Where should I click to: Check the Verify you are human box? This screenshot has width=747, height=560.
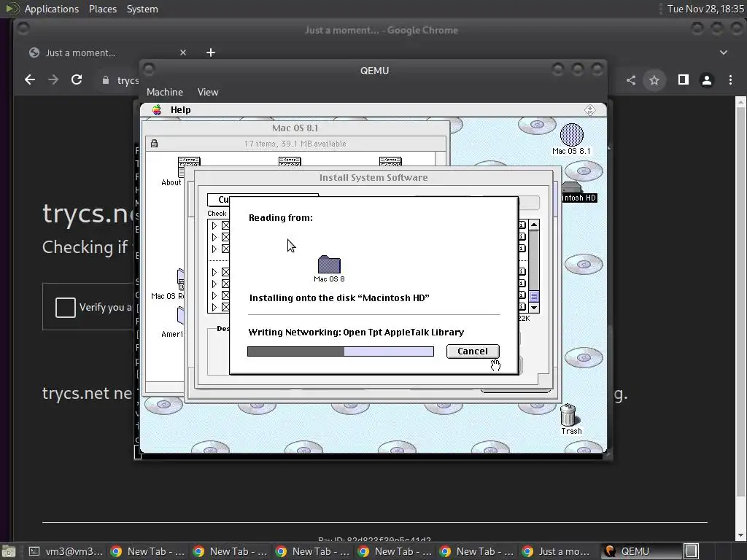pos(65,307)
